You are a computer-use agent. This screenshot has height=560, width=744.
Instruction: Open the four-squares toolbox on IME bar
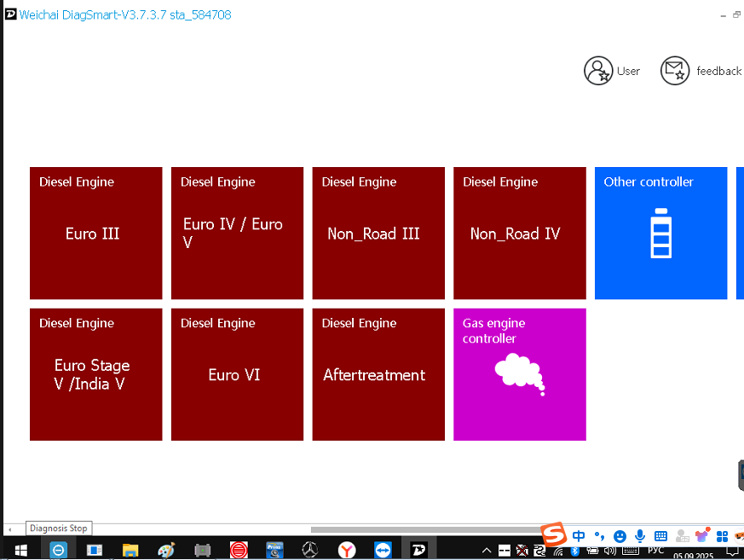pos(722,536)
